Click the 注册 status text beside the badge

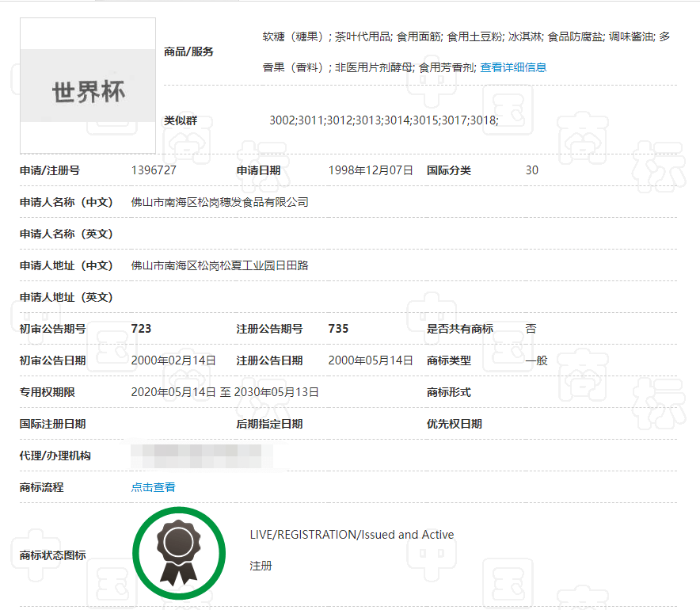[x=261, y=566]
